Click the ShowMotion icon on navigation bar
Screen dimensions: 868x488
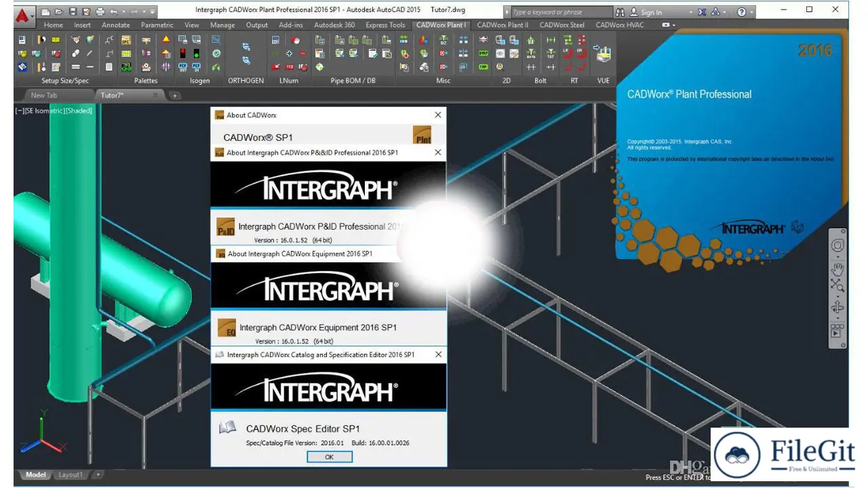838,331
